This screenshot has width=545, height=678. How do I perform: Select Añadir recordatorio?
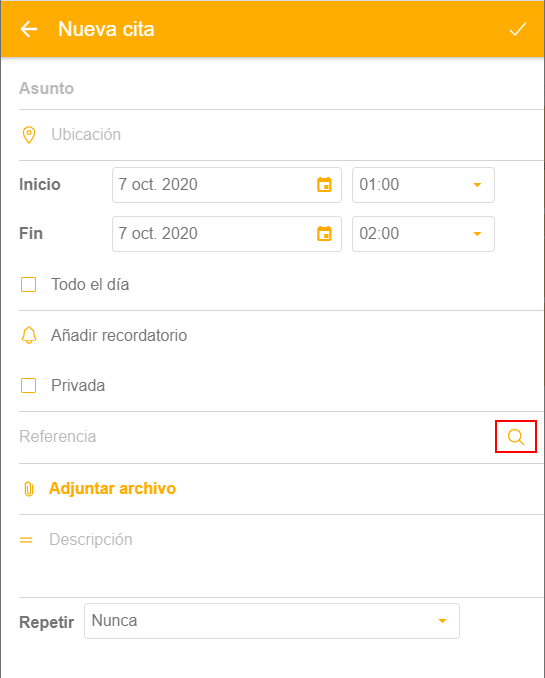[119, 336]
